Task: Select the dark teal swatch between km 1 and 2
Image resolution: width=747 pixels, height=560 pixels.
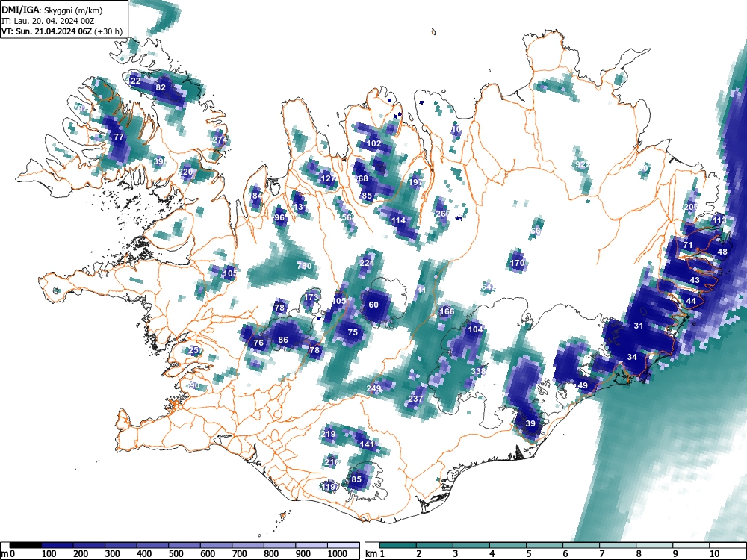Action: pos(399,545)
